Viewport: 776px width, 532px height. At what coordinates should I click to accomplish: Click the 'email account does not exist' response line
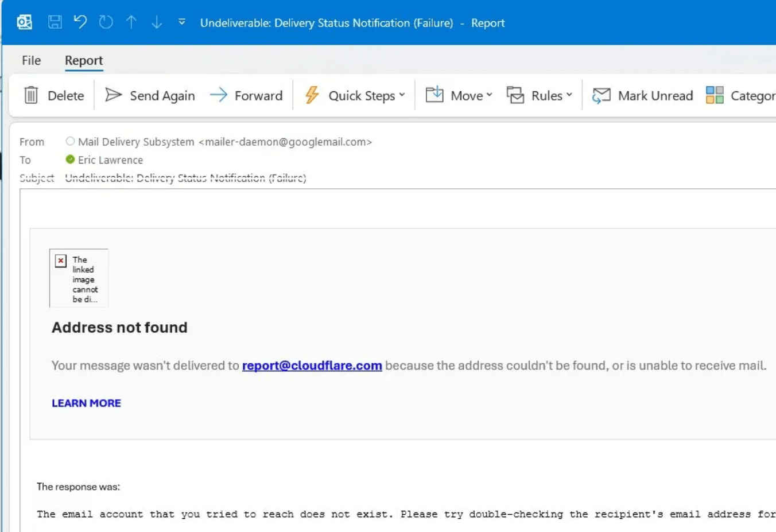pyautogui.click(x=406, y=514)
